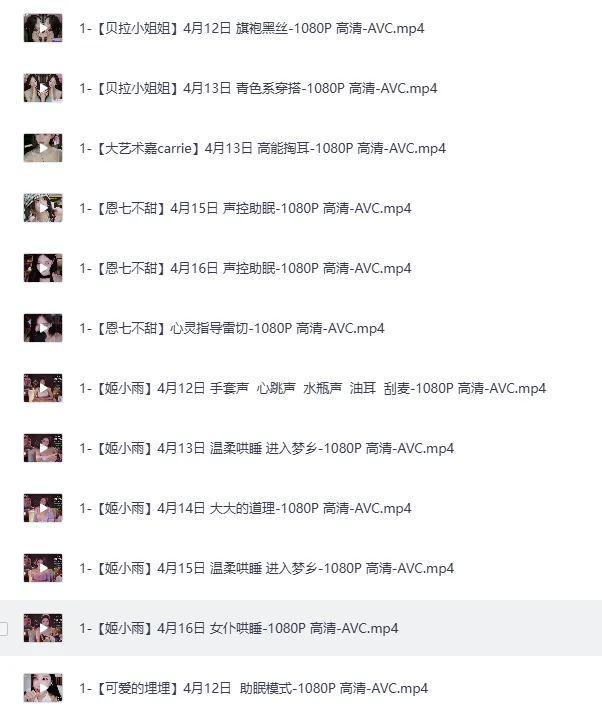Open the 心灵指导雷切 video thumbnail
This screenshot has height=713, width=602.
click(x=43, y=328)
